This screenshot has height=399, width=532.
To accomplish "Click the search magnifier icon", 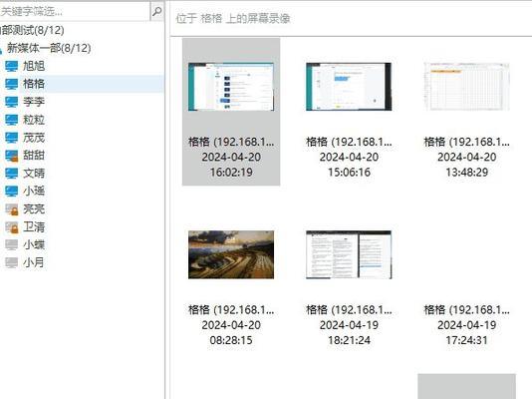I will (x=156, y=11).
